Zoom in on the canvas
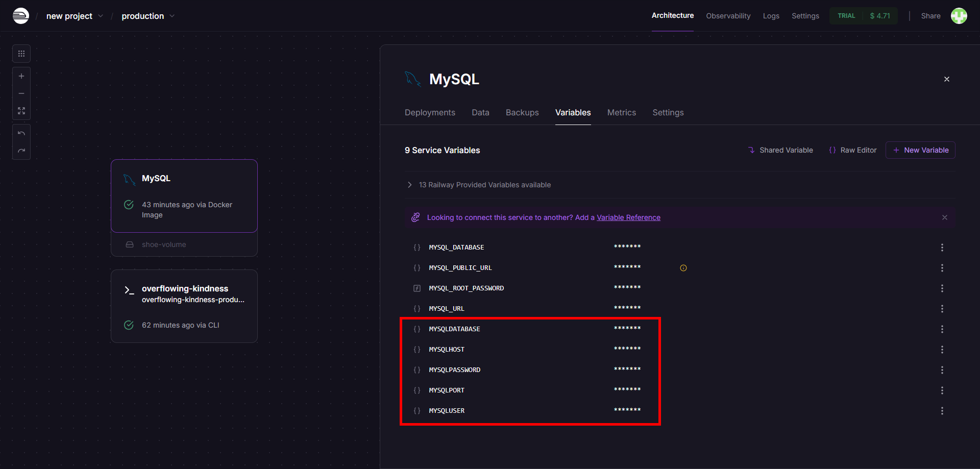The height and width of the screenshot is (469, 980). (21, 76)
